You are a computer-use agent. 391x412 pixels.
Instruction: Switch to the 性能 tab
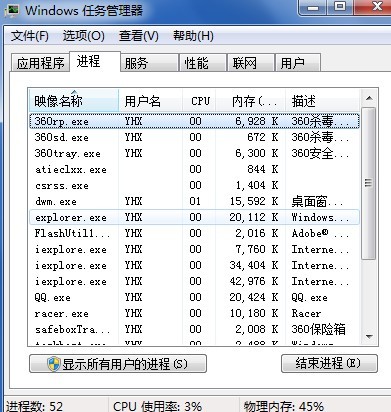(202, 63)
